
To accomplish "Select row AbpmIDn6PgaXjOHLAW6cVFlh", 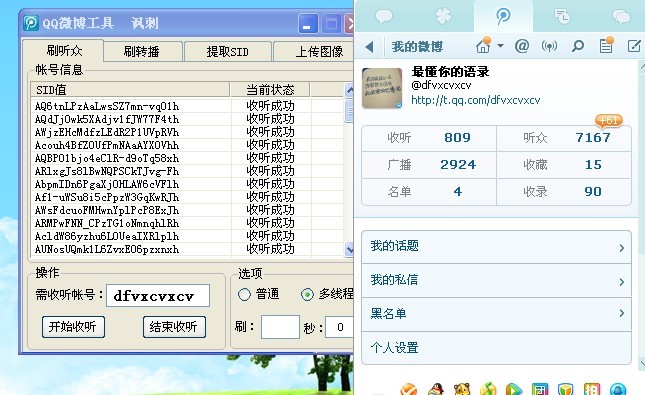I will pos(187,184).
